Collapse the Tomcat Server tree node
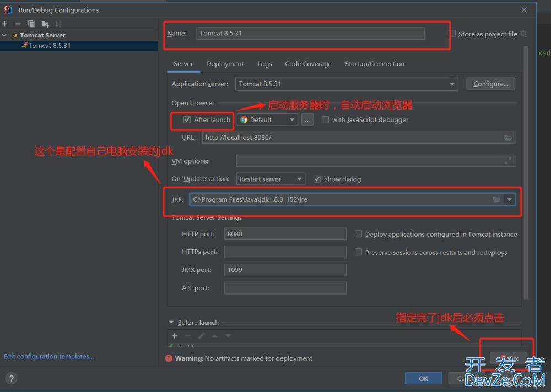Screen dimensions: 551x392 pos(4,35)
